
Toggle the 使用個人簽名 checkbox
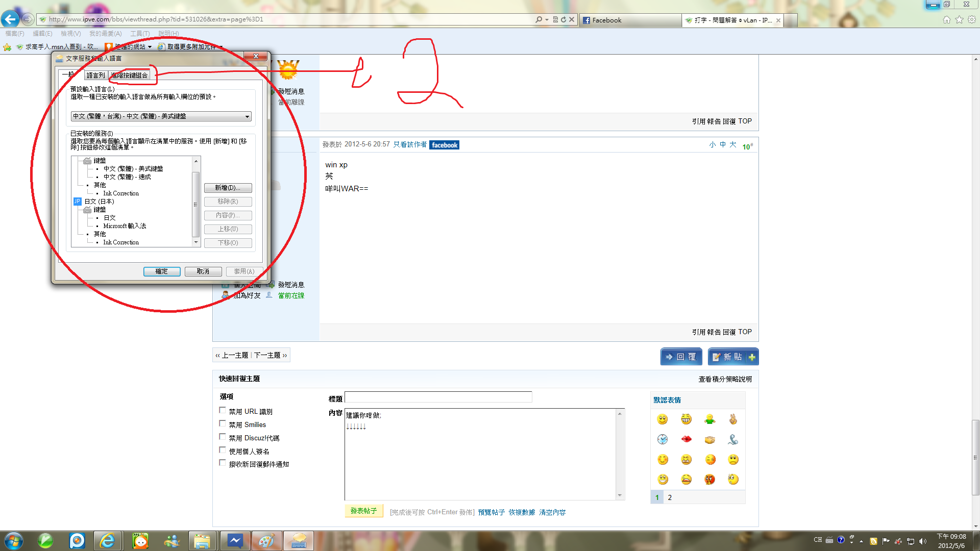[223, 450]
